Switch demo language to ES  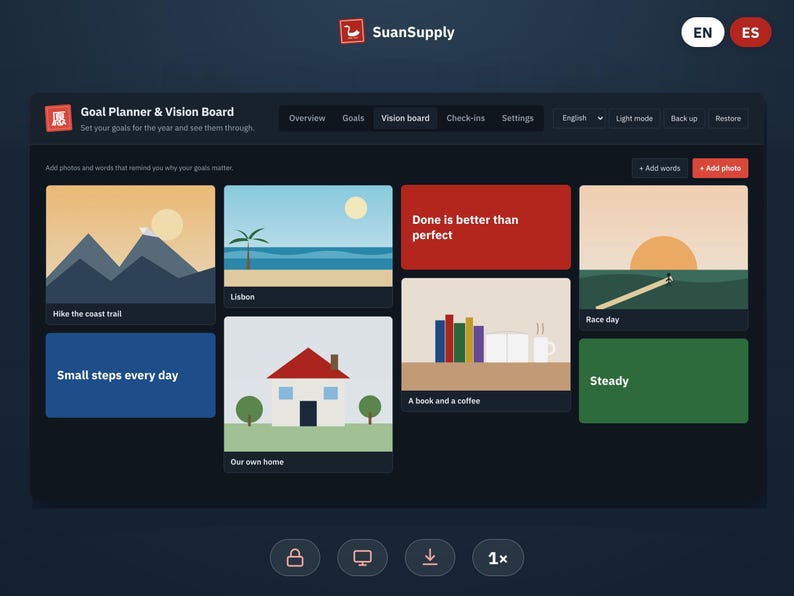point(750,32)
